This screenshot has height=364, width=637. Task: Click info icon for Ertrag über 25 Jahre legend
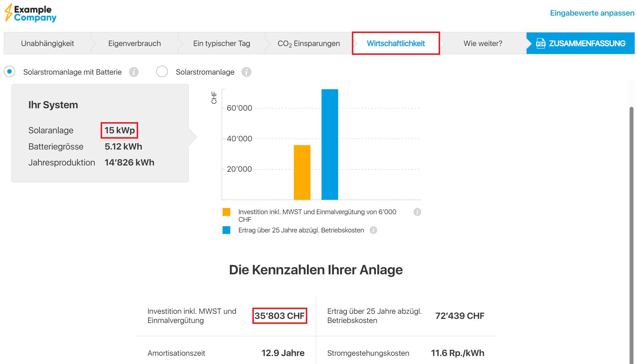pyautogui.click(x=373, y=230)
